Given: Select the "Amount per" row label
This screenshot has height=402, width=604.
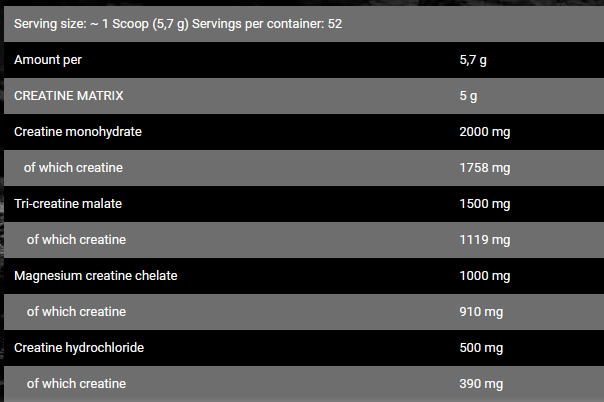Looking at the screenshot, I should [48, 60].
